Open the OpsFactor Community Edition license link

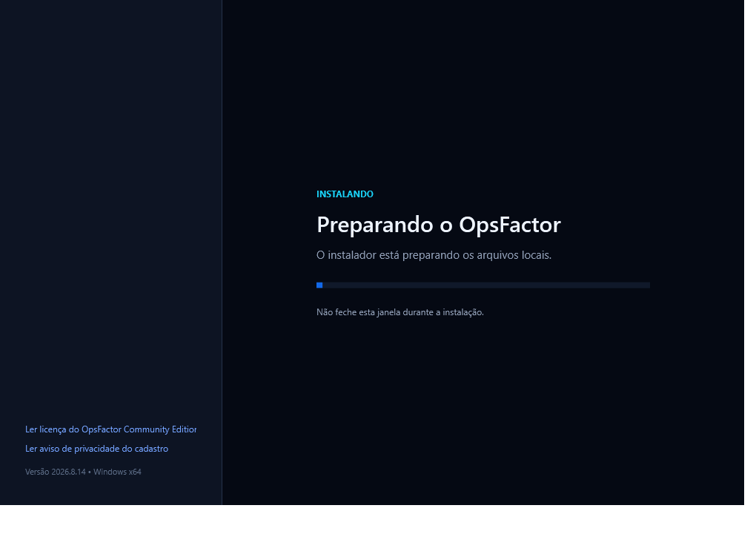tap(110, 429)
